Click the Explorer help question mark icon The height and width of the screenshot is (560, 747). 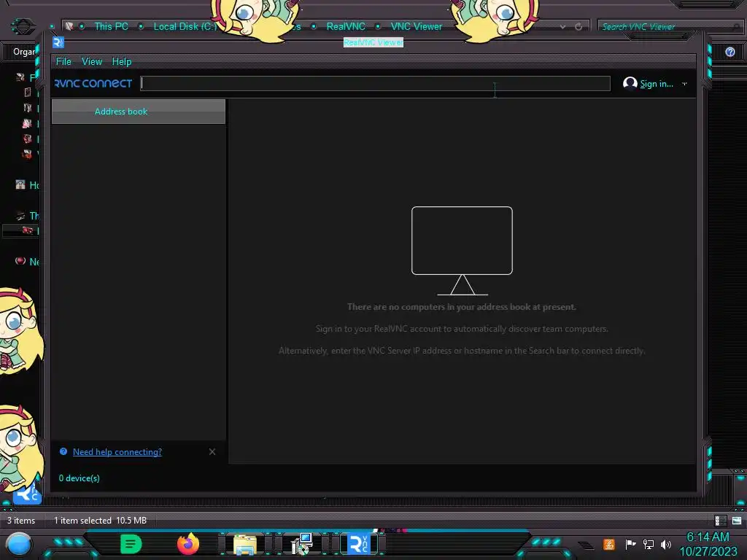(729, 52)
